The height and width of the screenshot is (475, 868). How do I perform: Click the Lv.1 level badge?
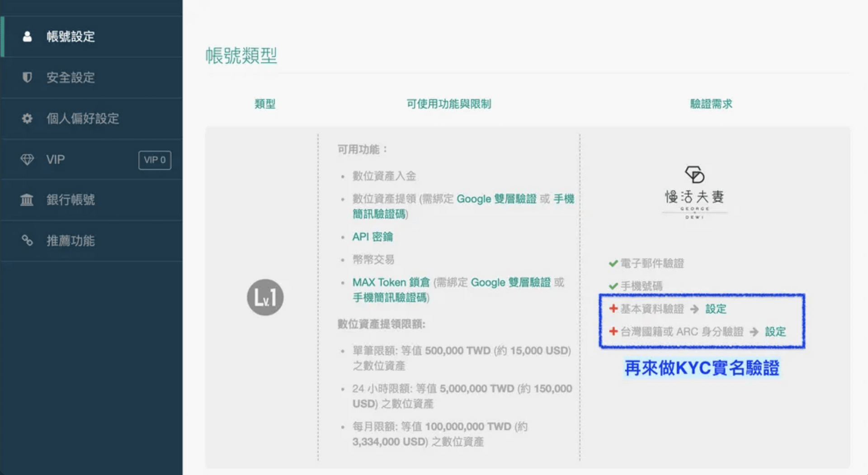coord(265,297)
